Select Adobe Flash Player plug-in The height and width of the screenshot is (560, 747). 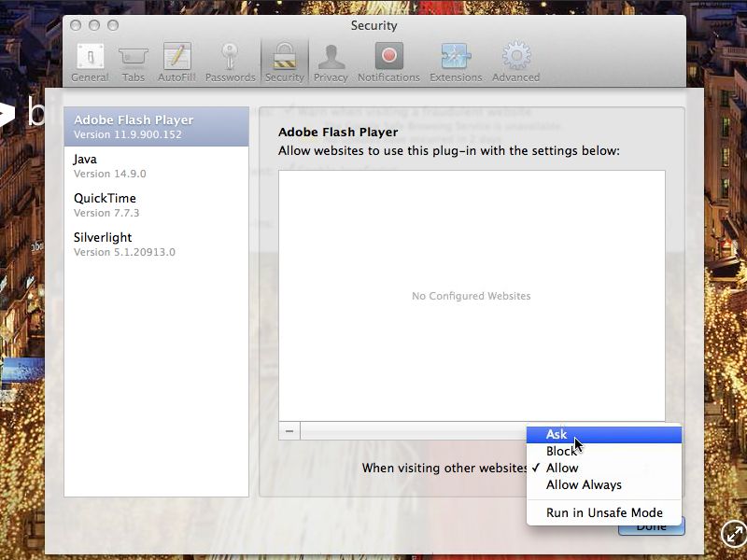pos(156,127)
